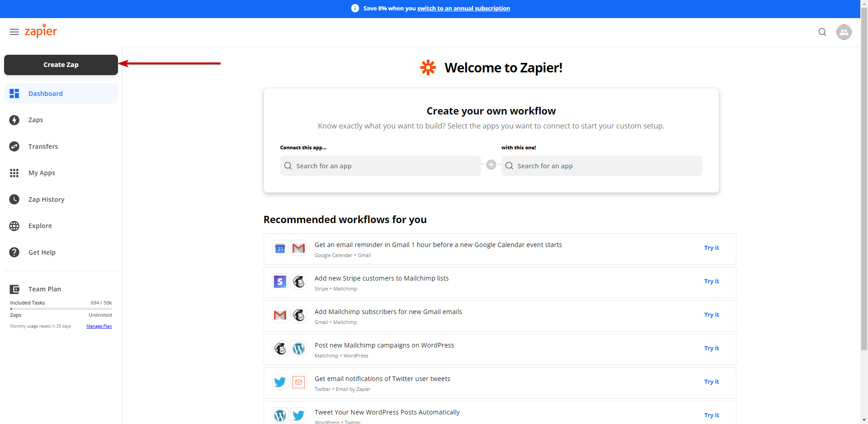Image resolution: width=868 pixels, height=424 pixels.
Task: Click the info icon in top banner
Action: [x=355, y=8]
